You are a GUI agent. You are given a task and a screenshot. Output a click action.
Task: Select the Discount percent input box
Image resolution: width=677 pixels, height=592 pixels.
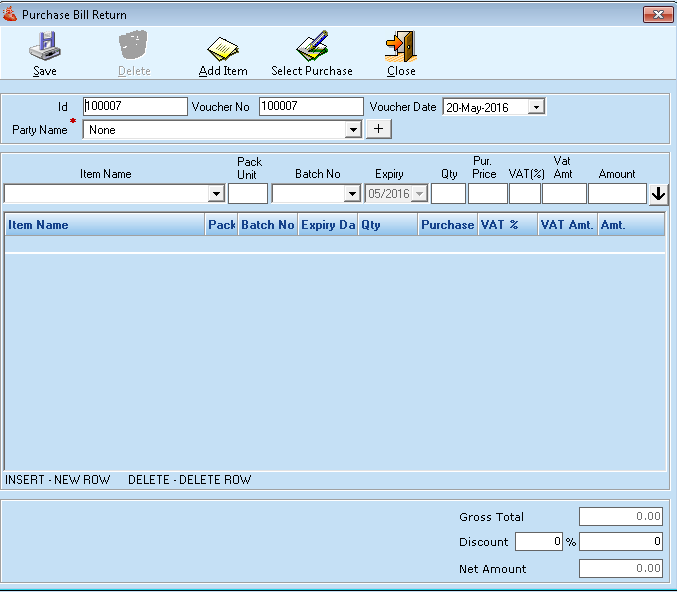[x=538, y=542]
